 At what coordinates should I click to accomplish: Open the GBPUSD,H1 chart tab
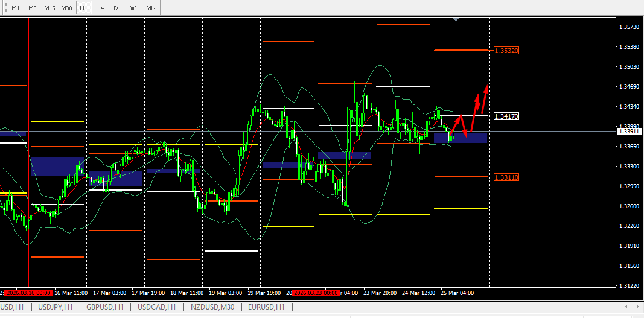(x=105, y=307)
